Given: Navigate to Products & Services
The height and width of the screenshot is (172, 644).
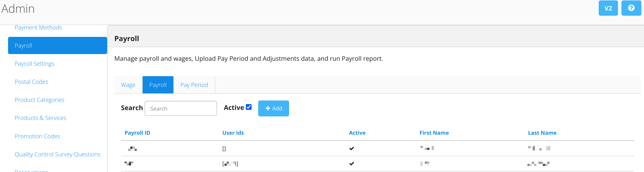Looking at the screenshot, I should point(41,118).
